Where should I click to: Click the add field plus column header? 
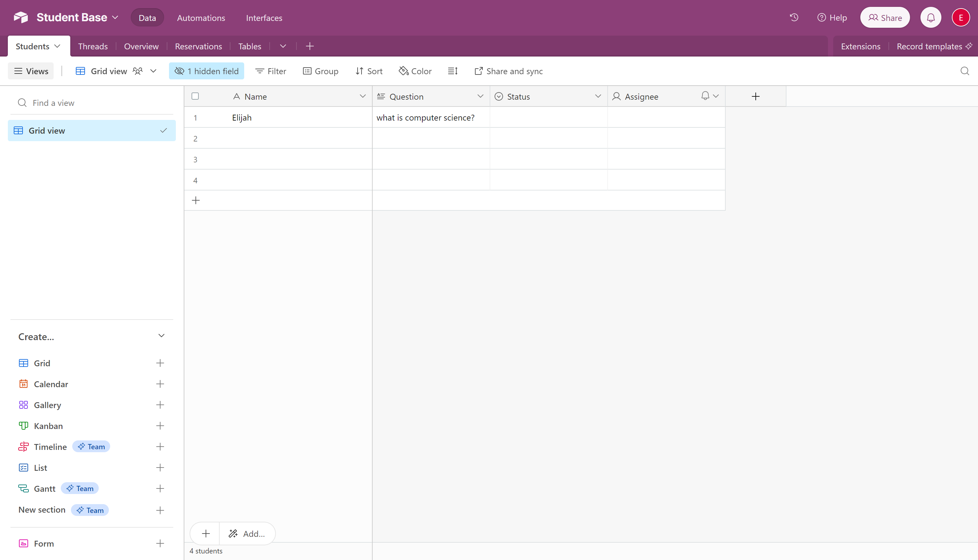(755, 96)
